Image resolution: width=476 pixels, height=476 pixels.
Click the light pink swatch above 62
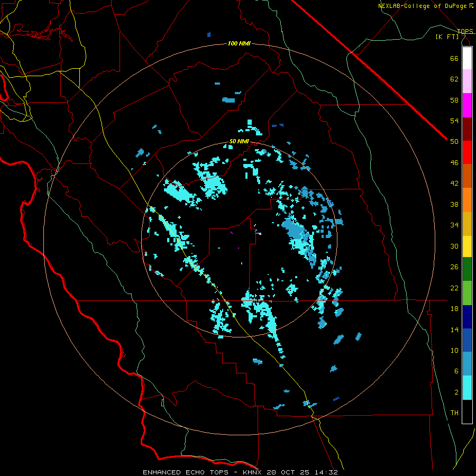pyautogui.click(x=467, y=81)
